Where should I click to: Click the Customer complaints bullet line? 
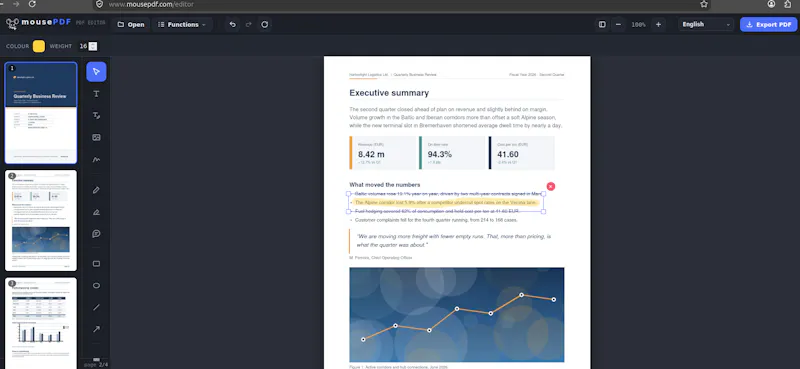pos(436,220)
